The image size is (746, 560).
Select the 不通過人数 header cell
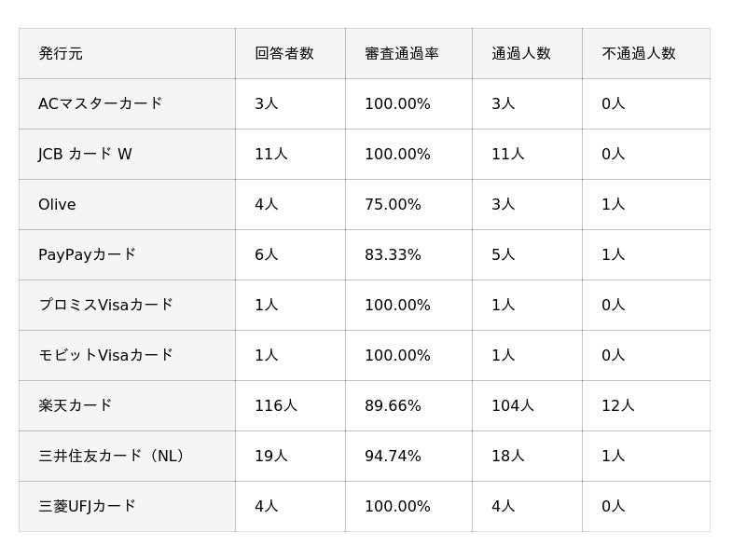(638, 54)
